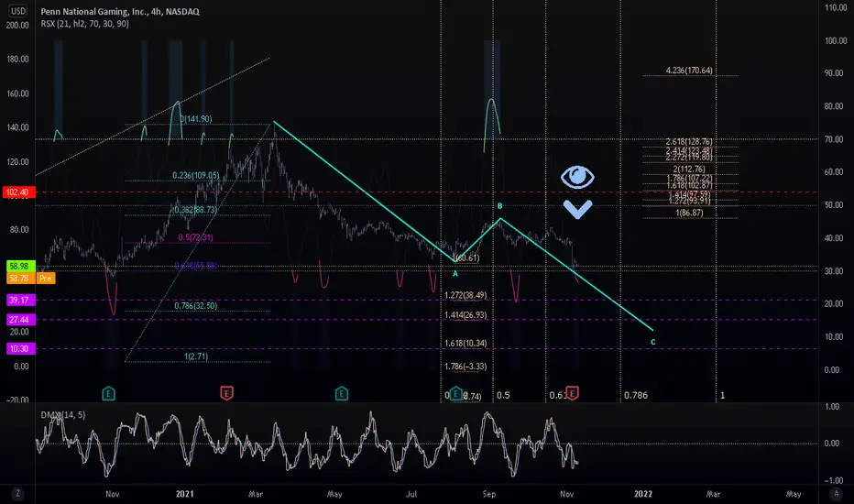854x504 pixels.
Task: Click the Fib time zone 0.5 label
Action: [x=503, y=396]
